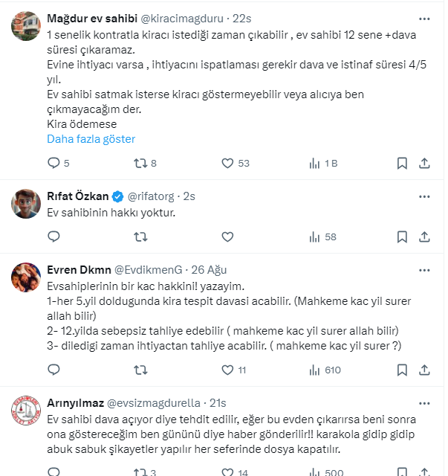The width and height of the screenshot is (448, 476).
Task: Open more options on Mağdur ev sahibi's tweet
Action: [424, 18]
